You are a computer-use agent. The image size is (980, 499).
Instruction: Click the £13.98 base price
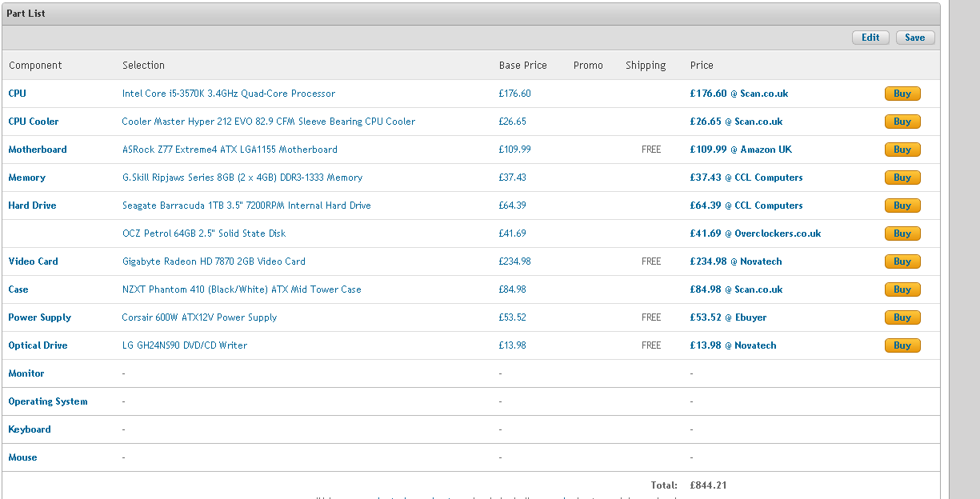pyautogui.click(x=512, y=345)
